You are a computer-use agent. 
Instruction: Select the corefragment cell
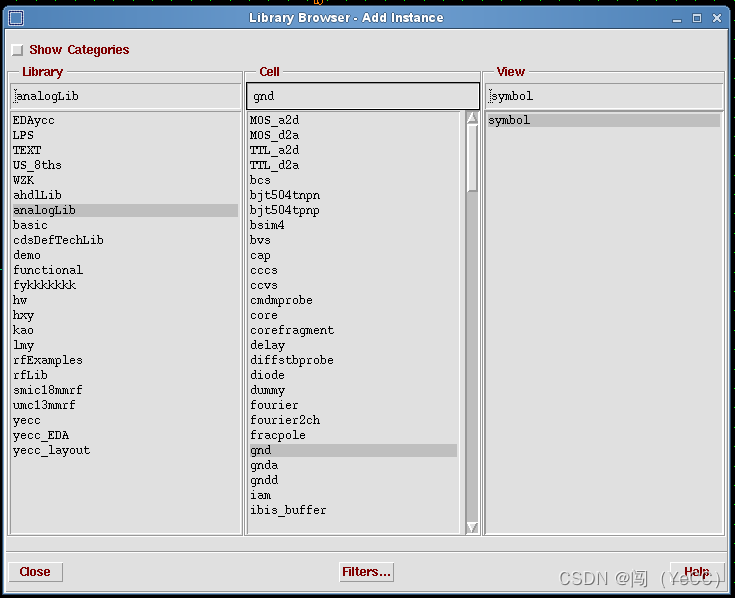click(292, 330)
